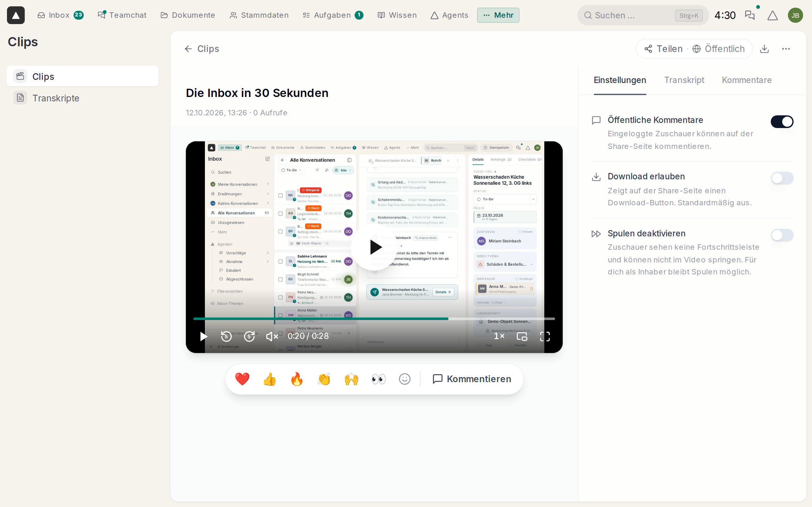The width and height of the screenshot is (812, 507).
Task: Click the Teilen · Öffentlich share button
Action: 694,49
